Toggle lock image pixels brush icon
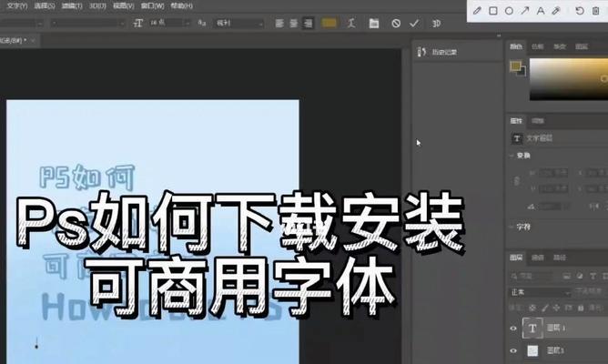This screenshot has height=364, width=608. 545,308
